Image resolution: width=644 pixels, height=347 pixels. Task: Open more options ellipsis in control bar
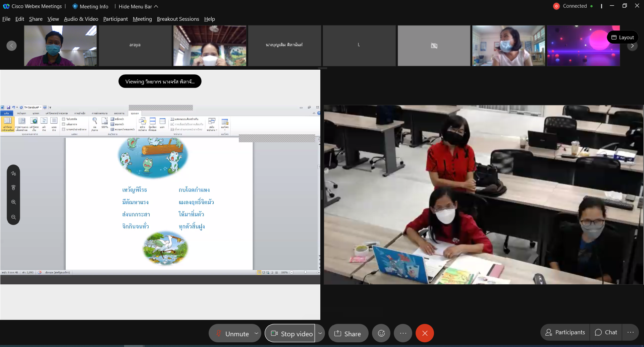pos(403,333)
